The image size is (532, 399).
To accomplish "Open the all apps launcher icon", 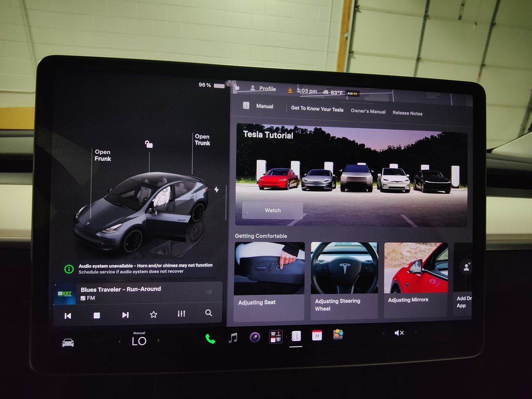I will tap(276, 336).
